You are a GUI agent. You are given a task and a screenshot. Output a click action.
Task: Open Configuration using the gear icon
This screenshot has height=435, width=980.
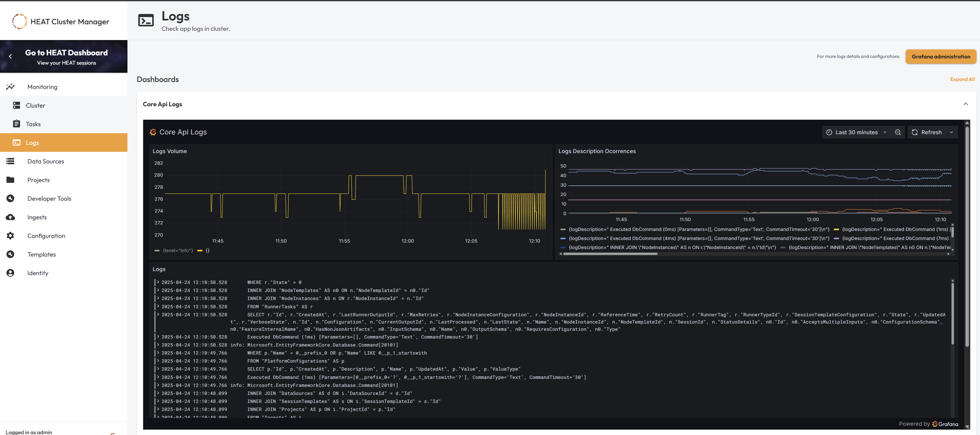pos(10,236)
